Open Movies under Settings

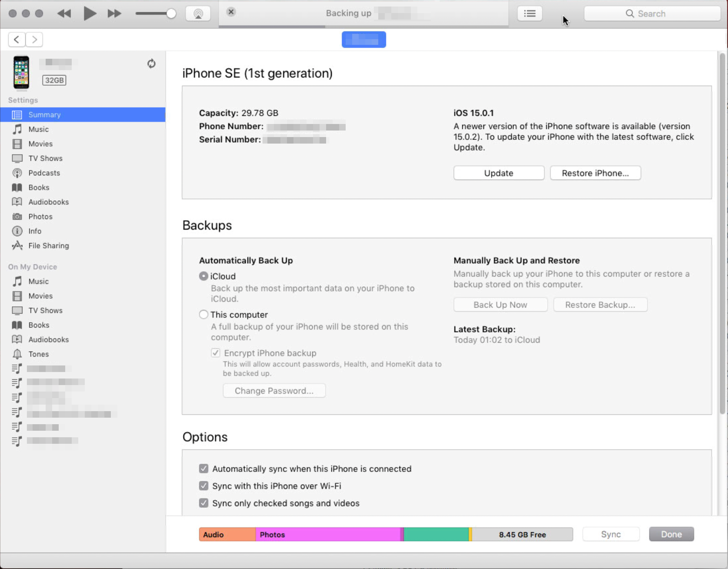(83, 144)
